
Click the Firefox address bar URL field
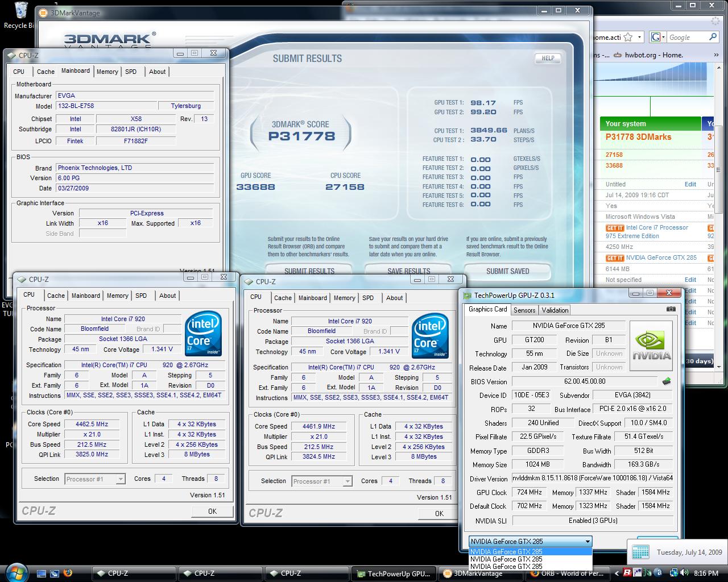point(607,38)
